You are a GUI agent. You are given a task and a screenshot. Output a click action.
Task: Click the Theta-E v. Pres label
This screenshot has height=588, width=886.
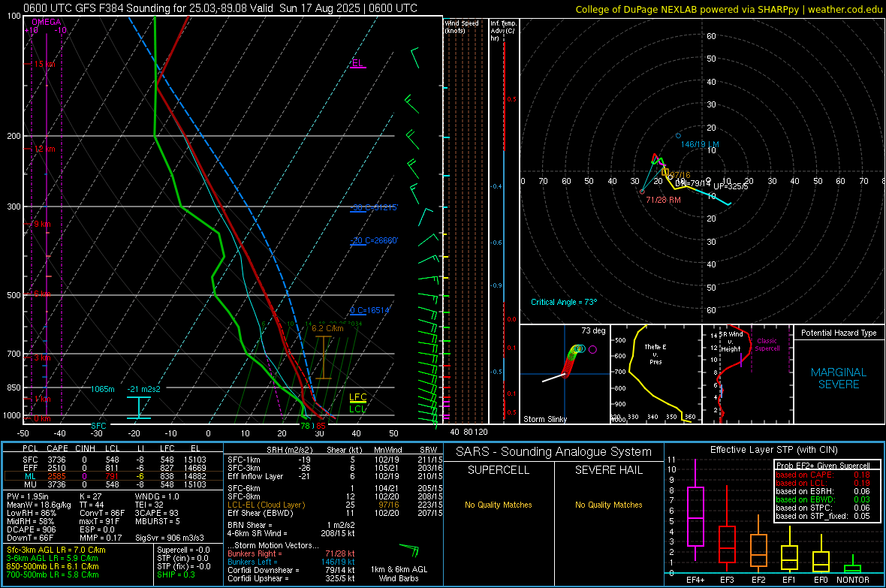tap(655, 354)
